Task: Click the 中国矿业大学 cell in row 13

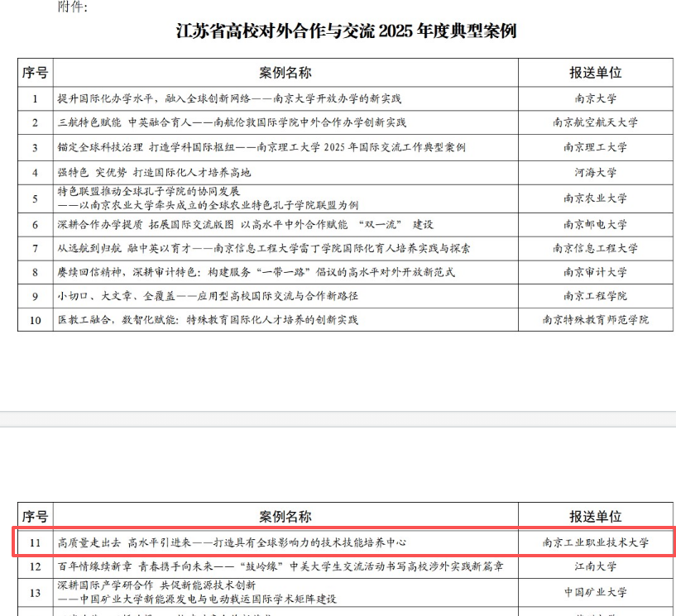Action: 595,592
